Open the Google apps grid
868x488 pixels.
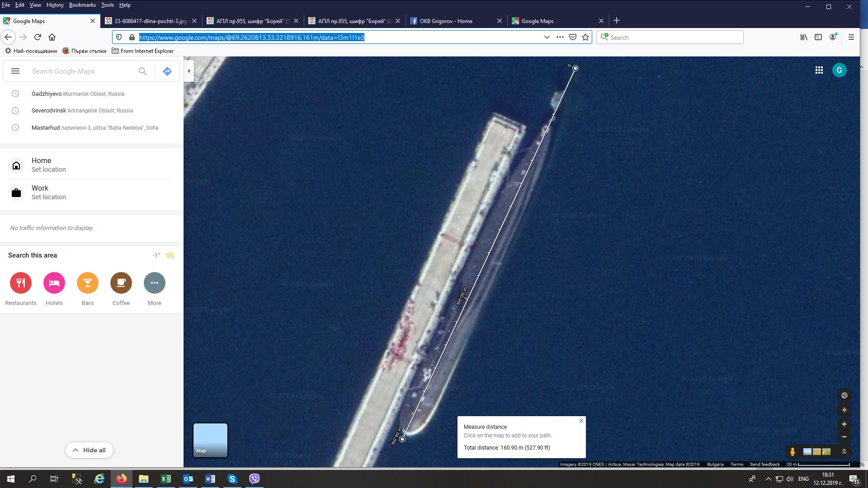(x=819, y=70)
